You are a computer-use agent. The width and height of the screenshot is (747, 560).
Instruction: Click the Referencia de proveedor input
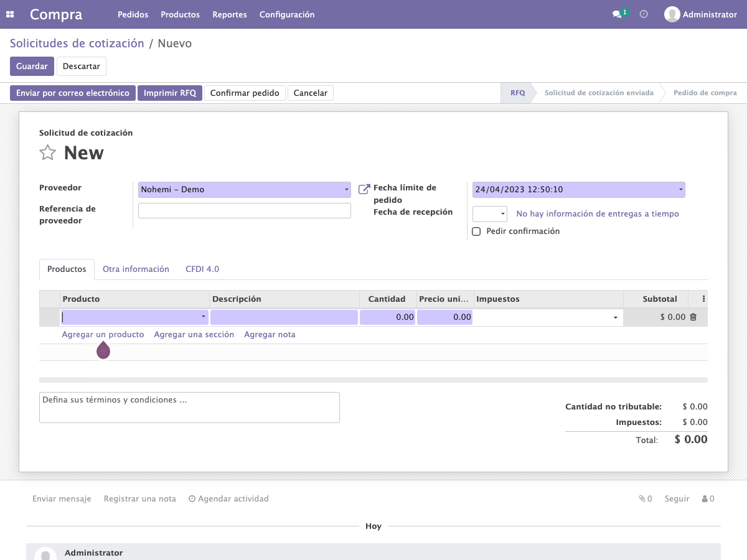point(245,211)
